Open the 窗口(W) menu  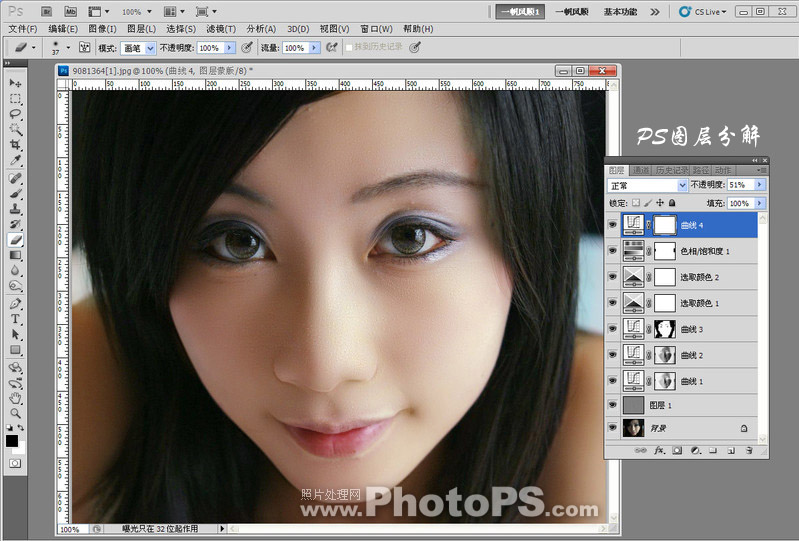tap(376, 29)
